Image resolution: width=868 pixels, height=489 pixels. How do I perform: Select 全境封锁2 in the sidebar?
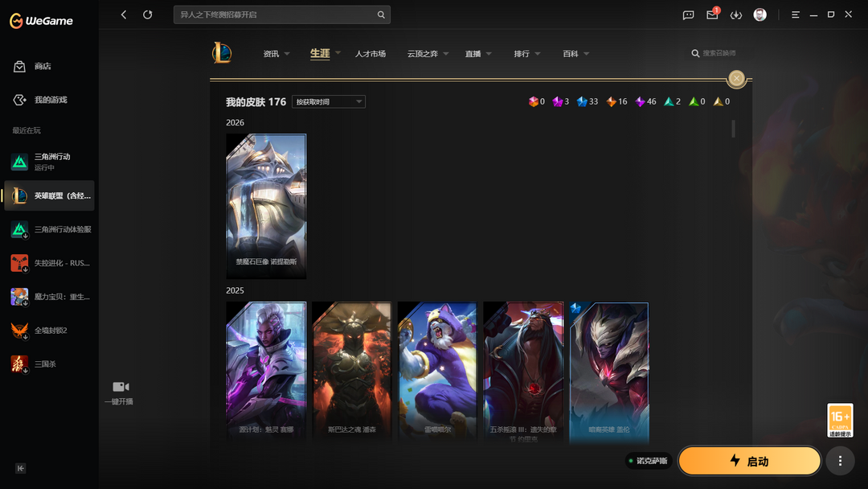click(49, 331)
